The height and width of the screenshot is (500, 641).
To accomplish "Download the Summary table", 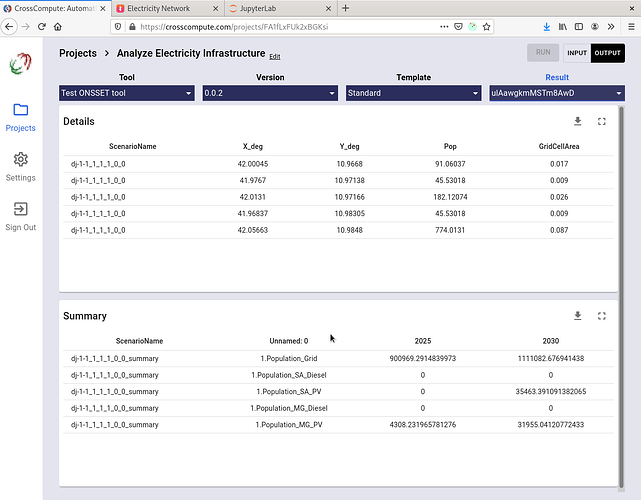I will point(578,316).
